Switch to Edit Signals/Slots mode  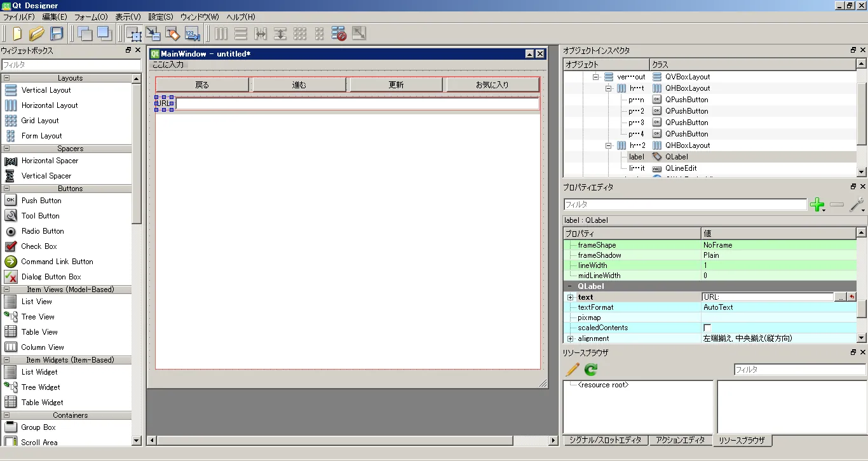[x=153, y=34]
